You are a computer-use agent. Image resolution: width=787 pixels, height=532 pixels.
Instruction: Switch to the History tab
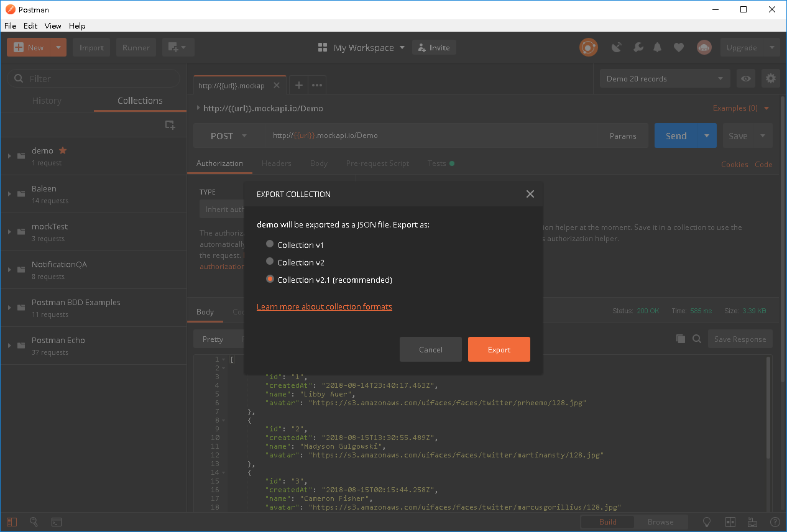[47, 101]
